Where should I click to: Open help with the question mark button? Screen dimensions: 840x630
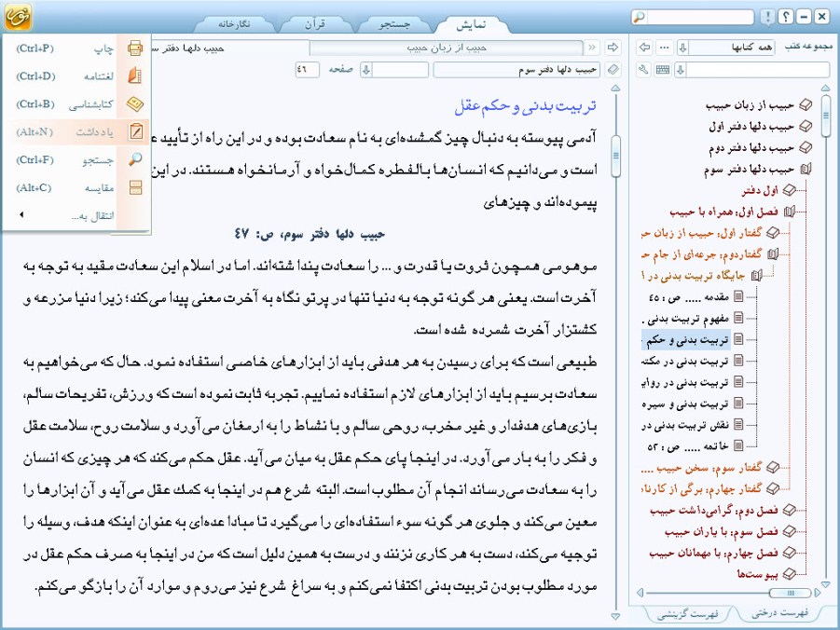(x=785, y=17)
